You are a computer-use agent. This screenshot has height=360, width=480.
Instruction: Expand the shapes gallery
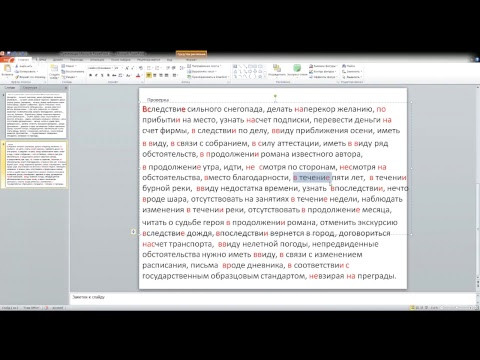265,77
